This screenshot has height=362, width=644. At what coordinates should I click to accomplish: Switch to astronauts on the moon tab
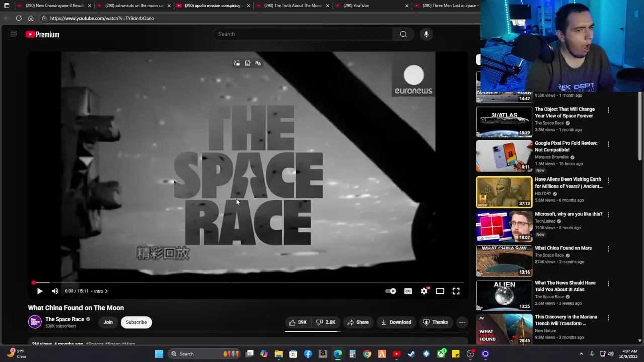click(134, 6)
